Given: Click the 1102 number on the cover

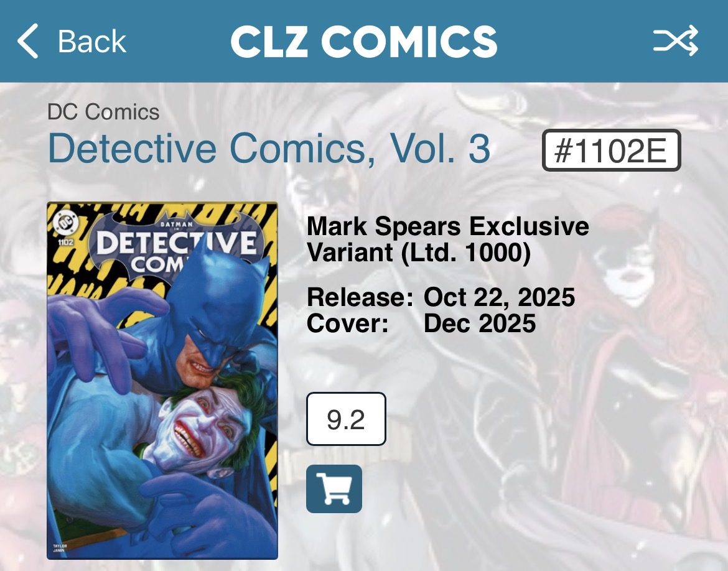Looking at the screenshot, I should coord(65,241).
